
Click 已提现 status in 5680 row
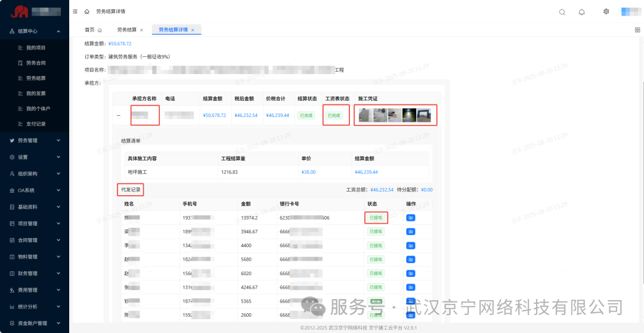pos(376,260)
